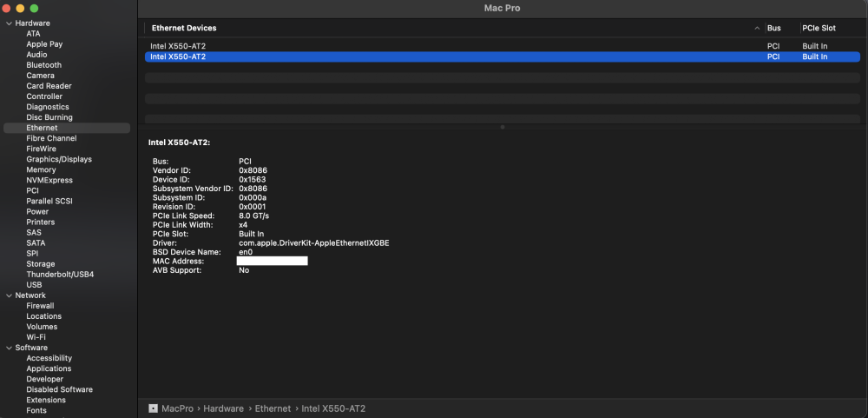This screenshot has height=418, width=868.
Task: Open Extensions under Software
Action: [46, 401]
